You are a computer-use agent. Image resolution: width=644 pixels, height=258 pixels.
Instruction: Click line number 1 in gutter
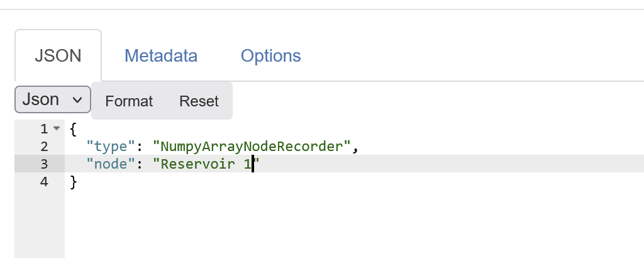tap(43, 129)
